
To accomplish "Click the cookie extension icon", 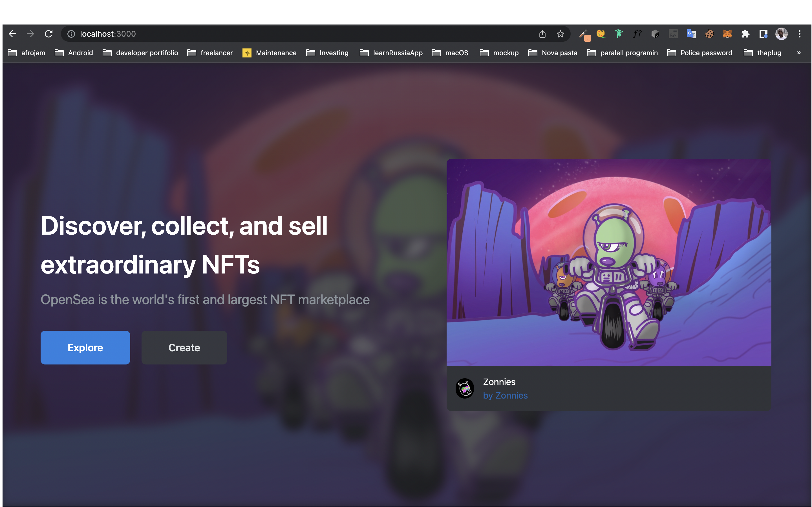I will [709, 34].
